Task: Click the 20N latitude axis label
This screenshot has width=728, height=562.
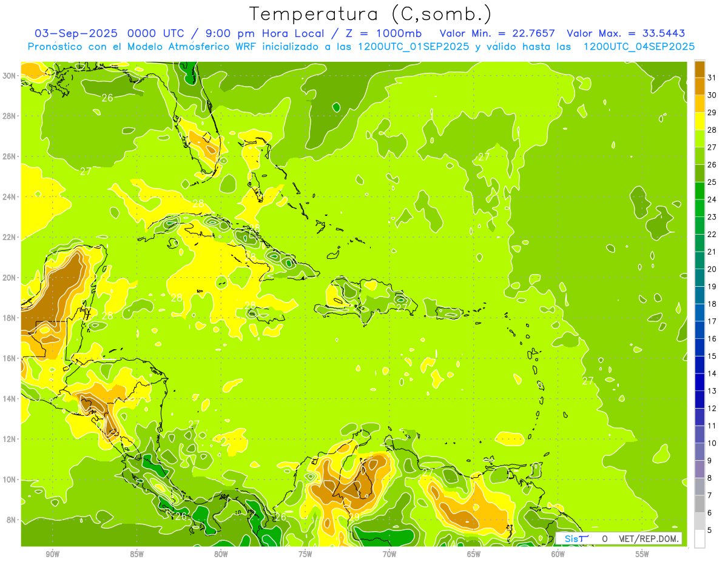Action: 10,278
